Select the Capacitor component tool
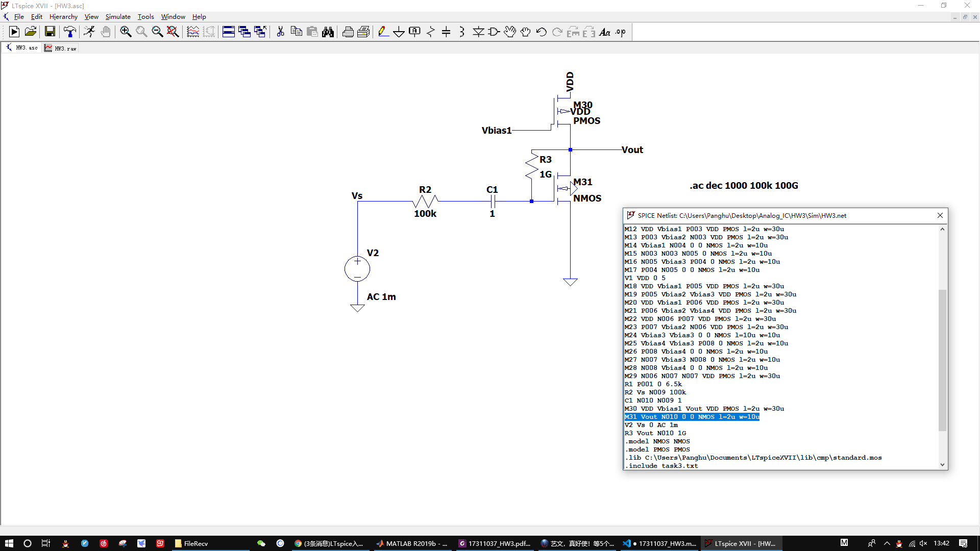Screen dimensions: 980x551 tap(446, 32)
